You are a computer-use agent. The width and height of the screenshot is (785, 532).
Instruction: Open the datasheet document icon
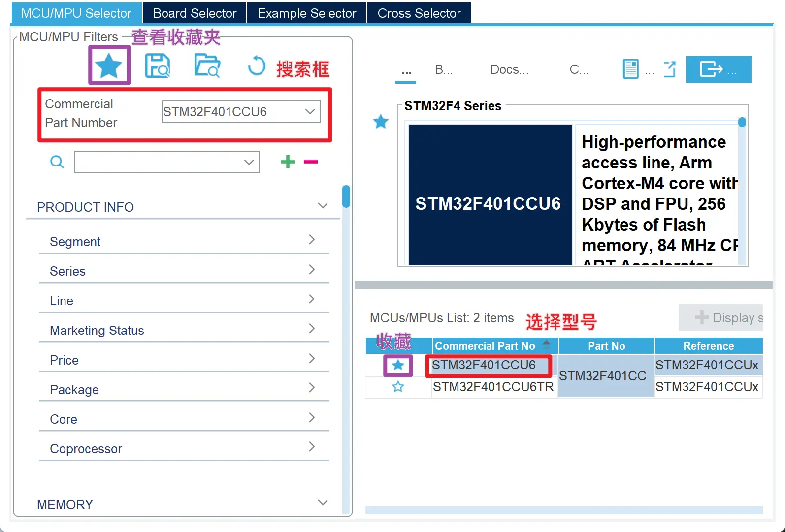coord(630,69)
